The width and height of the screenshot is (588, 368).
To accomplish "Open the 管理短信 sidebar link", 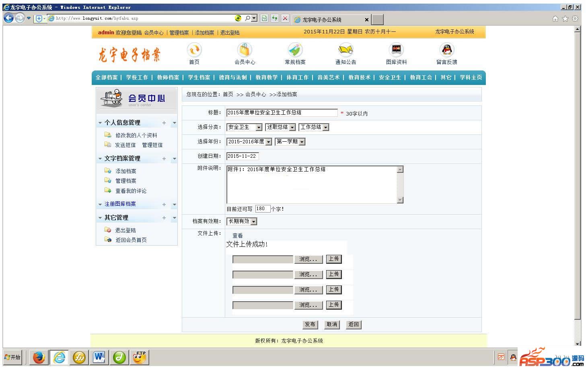I will pos(152,145).
